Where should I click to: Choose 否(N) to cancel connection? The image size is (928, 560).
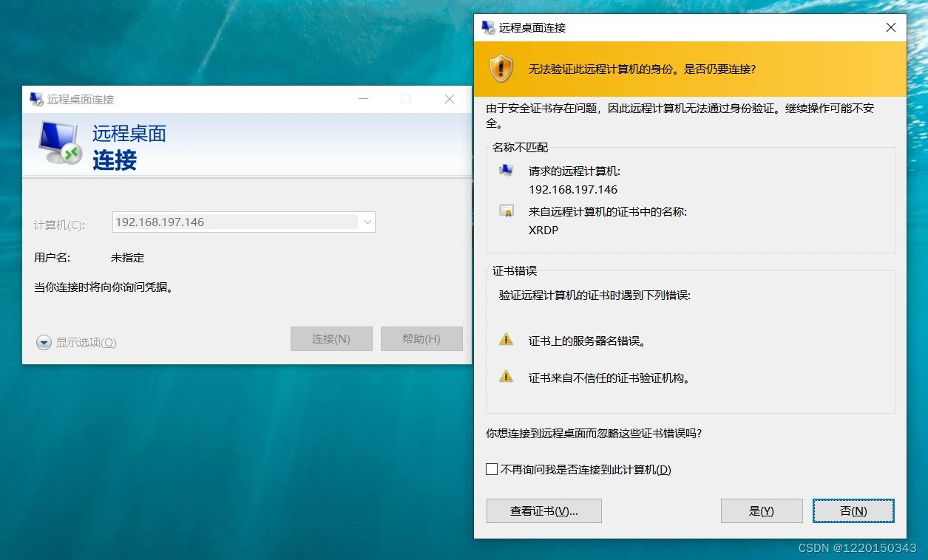(853, 511)
